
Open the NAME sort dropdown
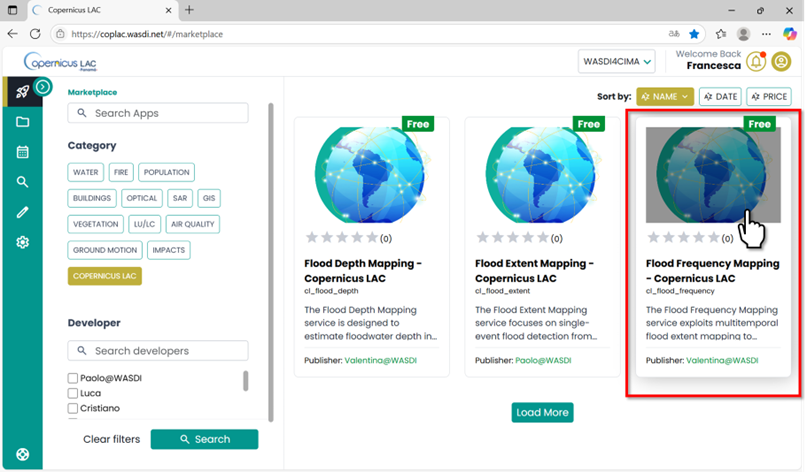click(x=665, y=97)
